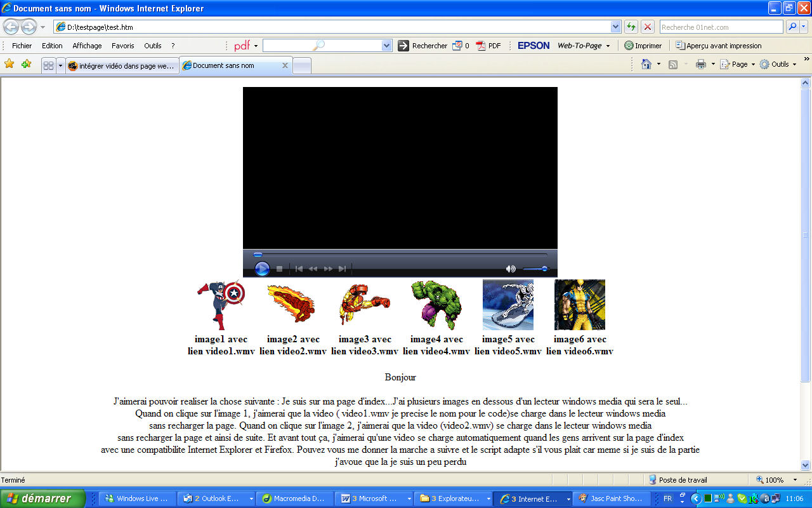Open the printer icon's dropdown arrow
The image size is (812, 508).
pyautogui.click(x=713, y=64)
